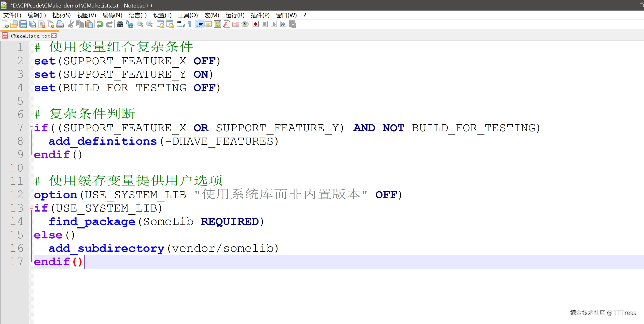Click line number 10 in the margin
The width and height of the screenshot is (644, 324).
coord(16,168)
